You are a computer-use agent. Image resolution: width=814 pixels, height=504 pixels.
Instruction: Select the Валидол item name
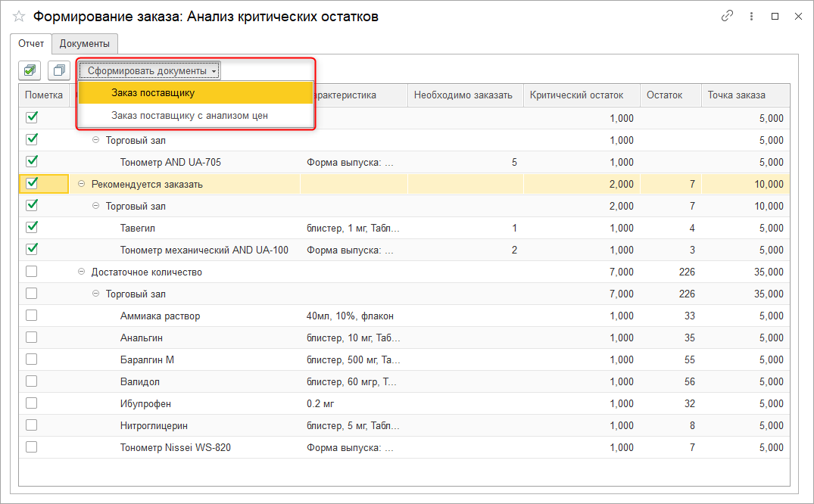point(139,382)
